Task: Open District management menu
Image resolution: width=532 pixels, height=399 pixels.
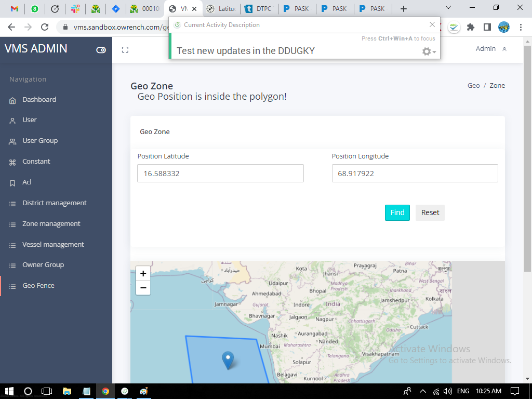Action: 54,203
